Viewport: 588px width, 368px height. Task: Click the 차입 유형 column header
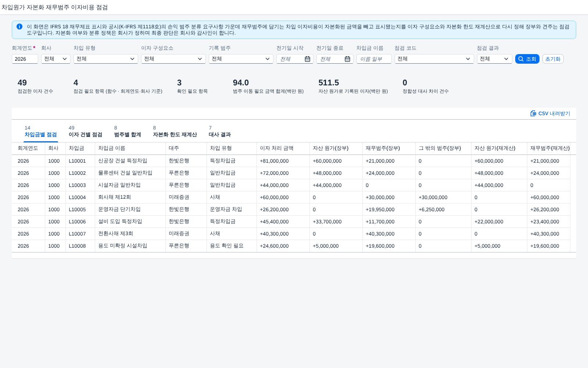click(x=232, y=148)
